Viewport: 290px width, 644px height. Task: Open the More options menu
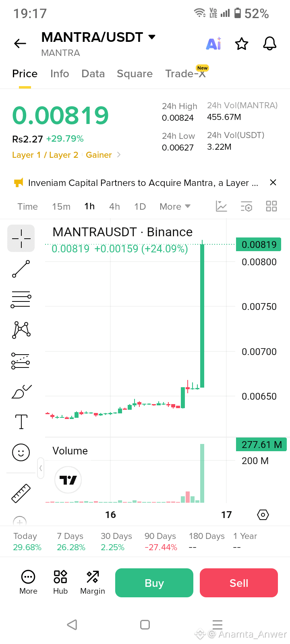pyautogui.click(x=28, y=582)
